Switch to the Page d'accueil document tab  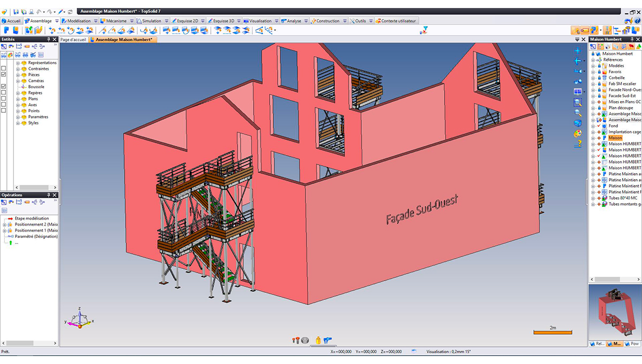point(73,40)
